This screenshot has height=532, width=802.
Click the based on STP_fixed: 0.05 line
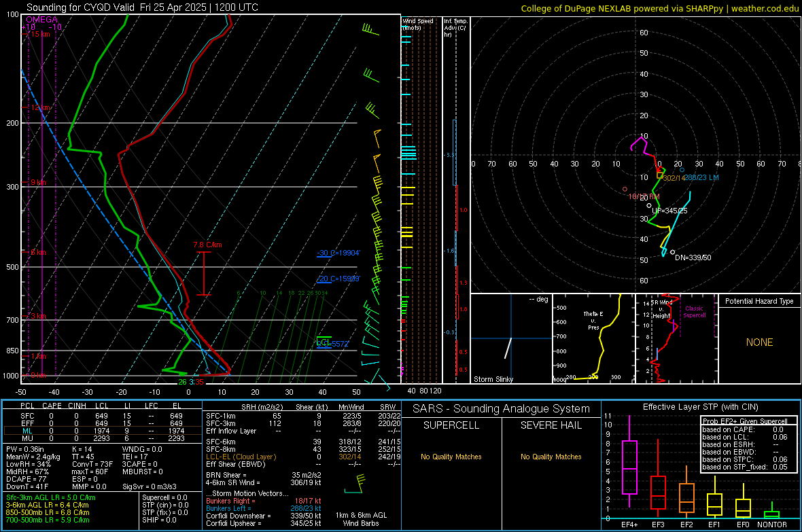pos(745,467)
